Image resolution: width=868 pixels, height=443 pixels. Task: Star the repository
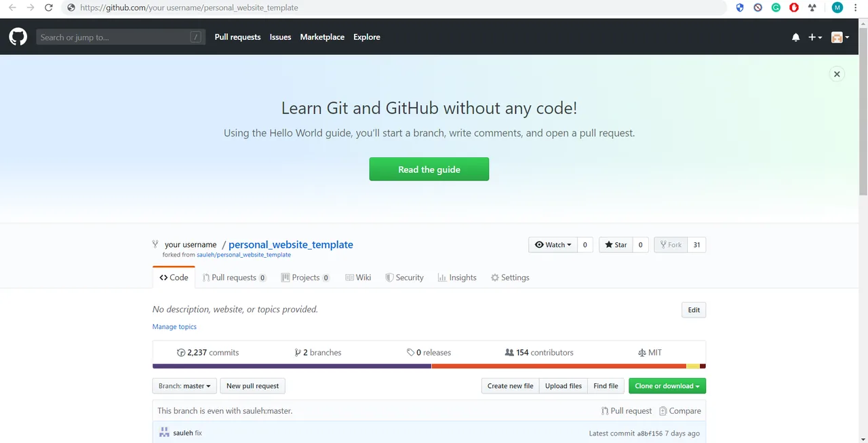click(616, 245)
